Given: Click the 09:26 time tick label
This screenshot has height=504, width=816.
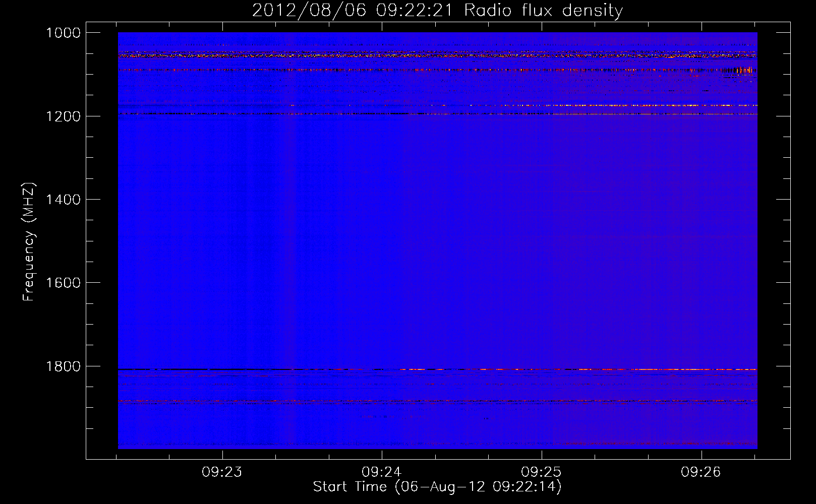Looking at the screenshot, I should pyautogui.click(x=701, y=472).
